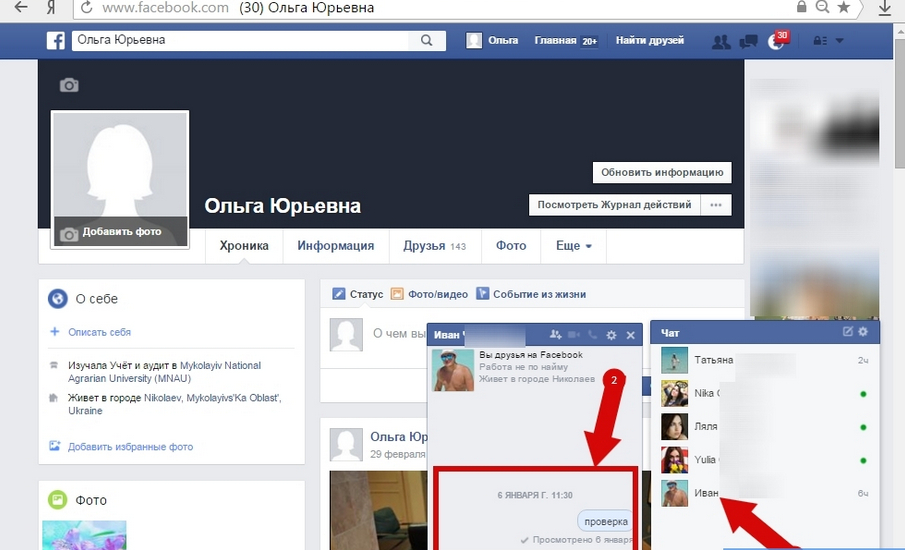Open messages icon in top bar

pyautogui.click(x=749, y=42)
